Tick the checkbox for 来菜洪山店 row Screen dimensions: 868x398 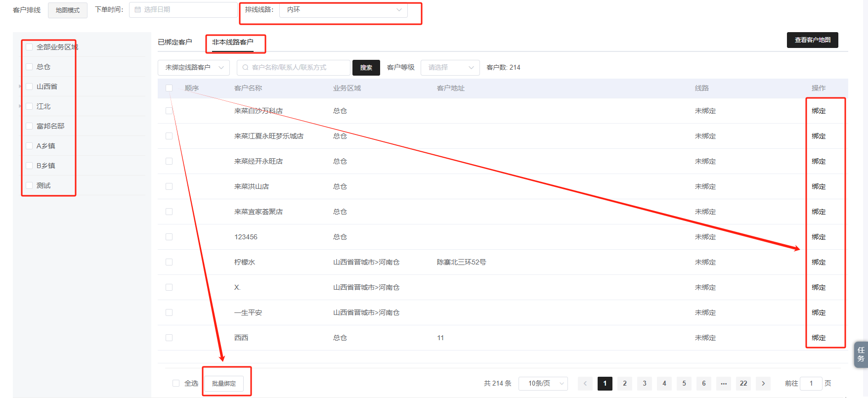[x=169, y=186]
